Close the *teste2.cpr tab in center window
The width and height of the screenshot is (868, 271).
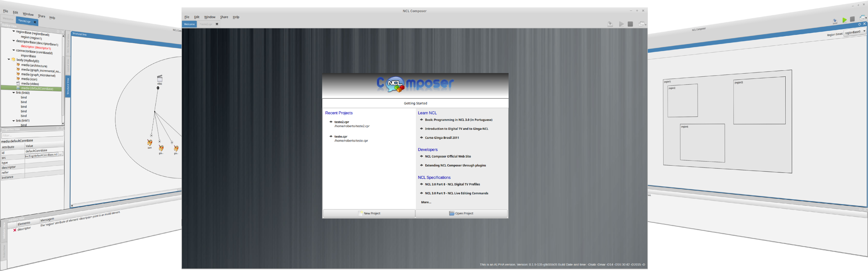217,24
